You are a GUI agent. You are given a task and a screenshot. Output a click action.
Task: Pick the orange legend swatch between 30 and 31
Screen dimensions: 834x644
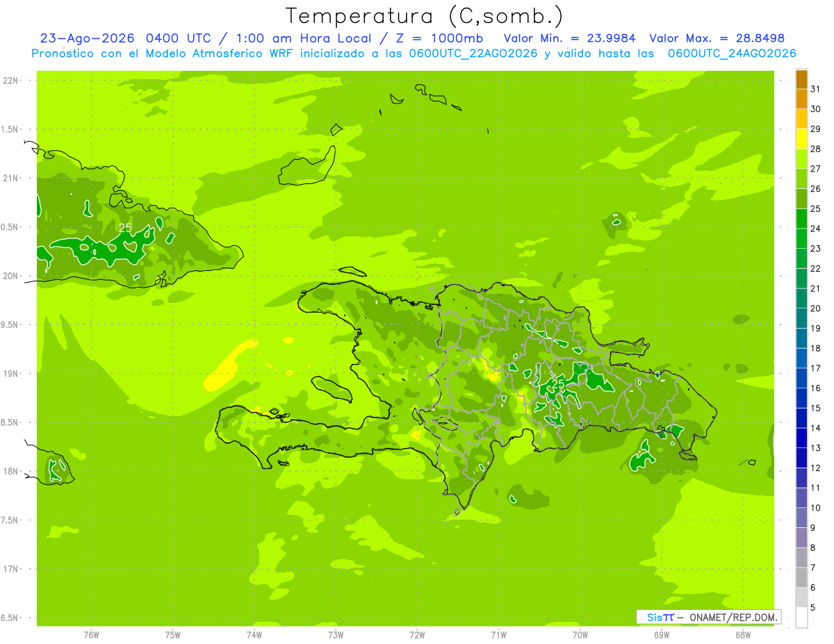click(x=801, y=99)
